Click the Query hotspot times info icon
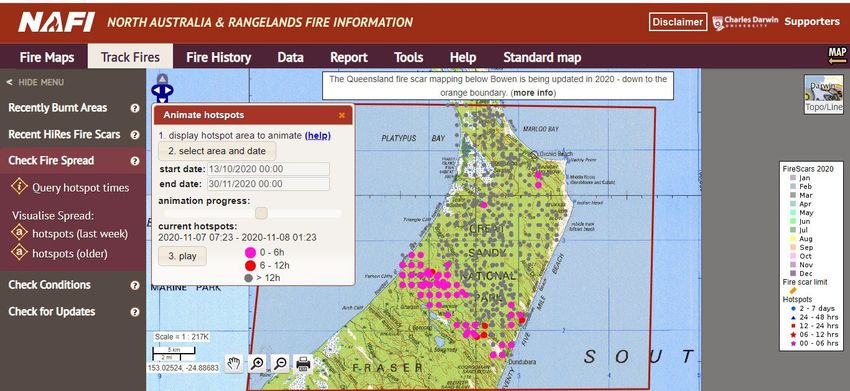 click(x=19, y=187)
